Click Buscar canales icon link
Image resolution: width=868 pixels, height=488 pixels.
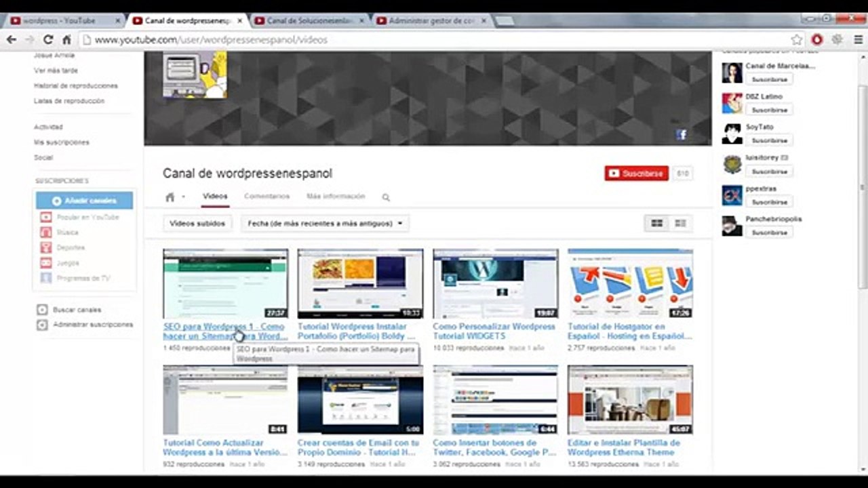[42, 310]
